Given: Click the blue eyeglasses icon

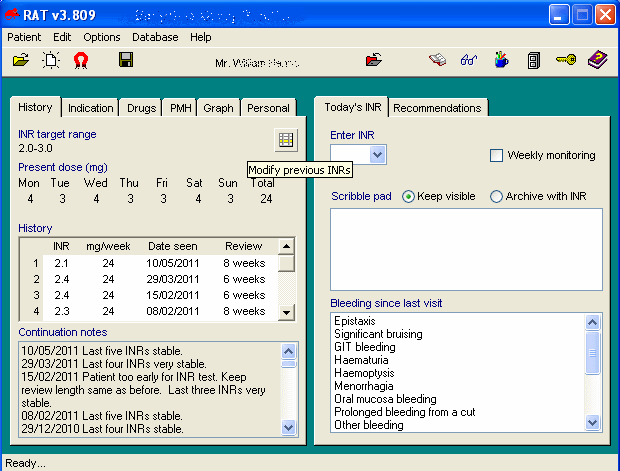Looking at the screenshot, I should point(469,60).
